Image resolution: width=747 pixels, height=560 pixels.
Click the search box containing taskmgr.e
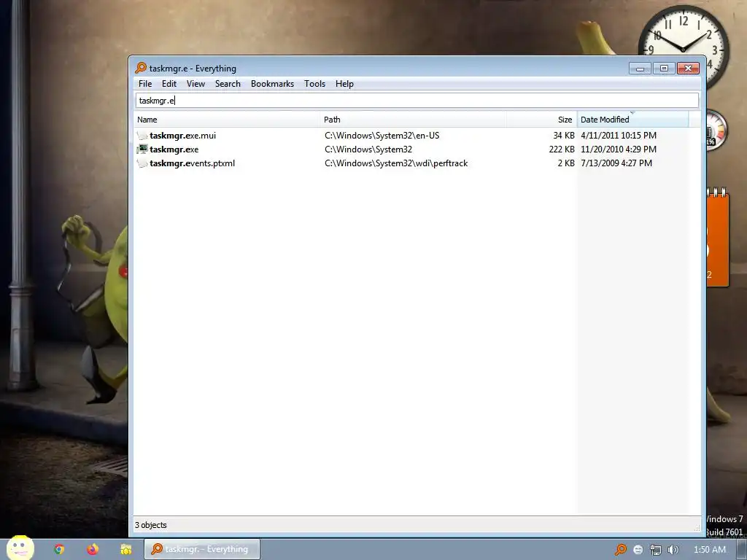tap(417, 101)
